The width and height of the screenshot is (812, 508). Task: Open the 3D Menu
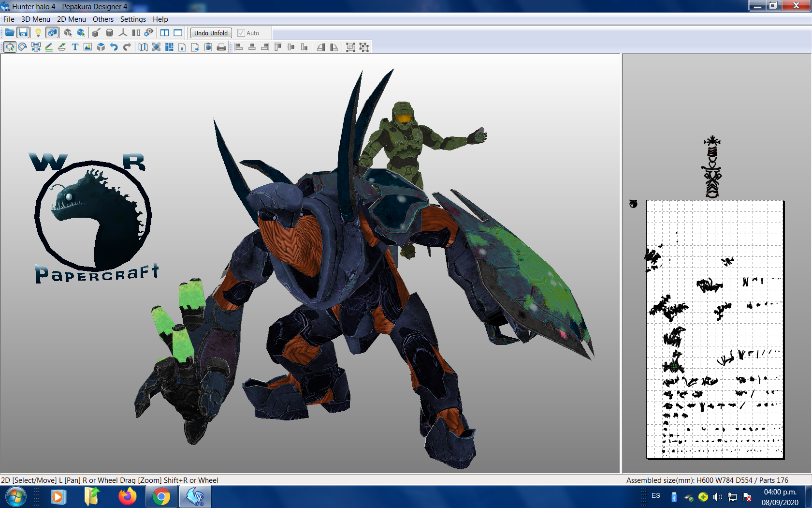coord(36,19)
